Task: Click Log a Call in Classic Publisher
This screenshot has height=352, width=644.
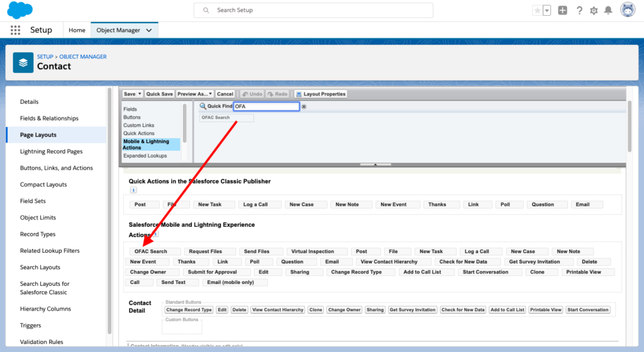Action: [x=260, y=204]
